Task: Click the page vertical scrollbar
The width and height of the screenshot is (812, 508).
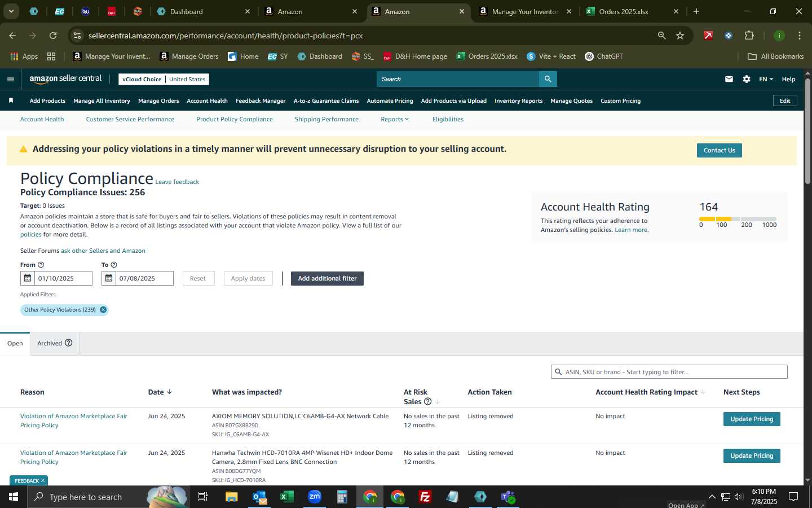Action: tap(807, 131)
